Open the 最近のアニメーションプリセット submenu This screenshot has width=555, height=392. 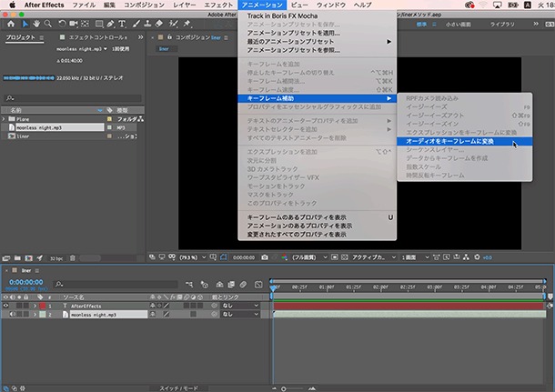[318, 42]
